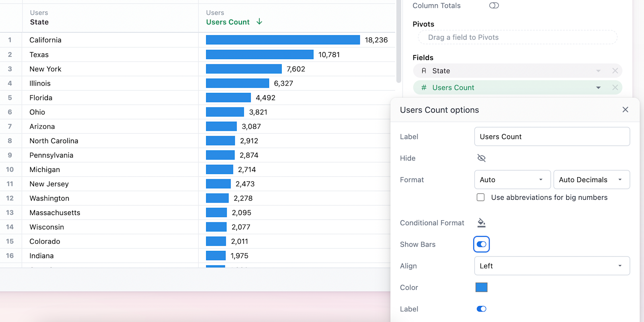Image resolution: width=644 pixels, height=322 pixels.
Task: Open the Conditional Format paint bucket
Action: [481, 223]
